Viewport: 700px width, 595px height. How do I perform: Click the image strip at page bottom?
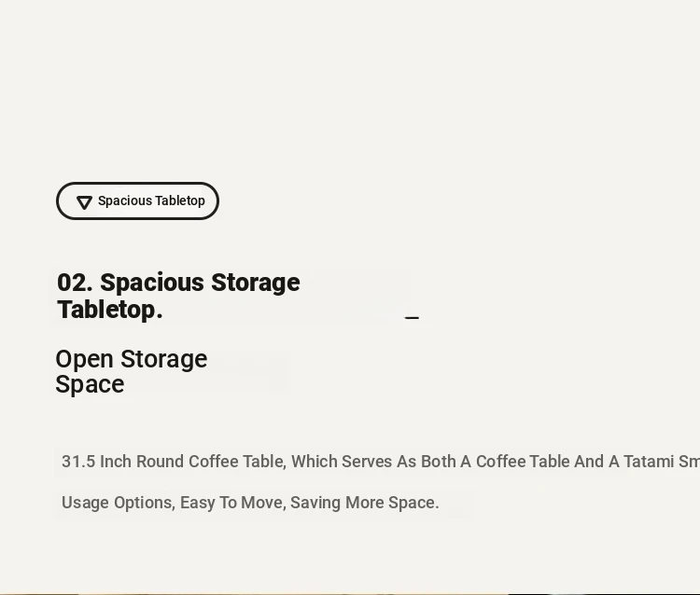pyautogui.click(x=350, y=594)
